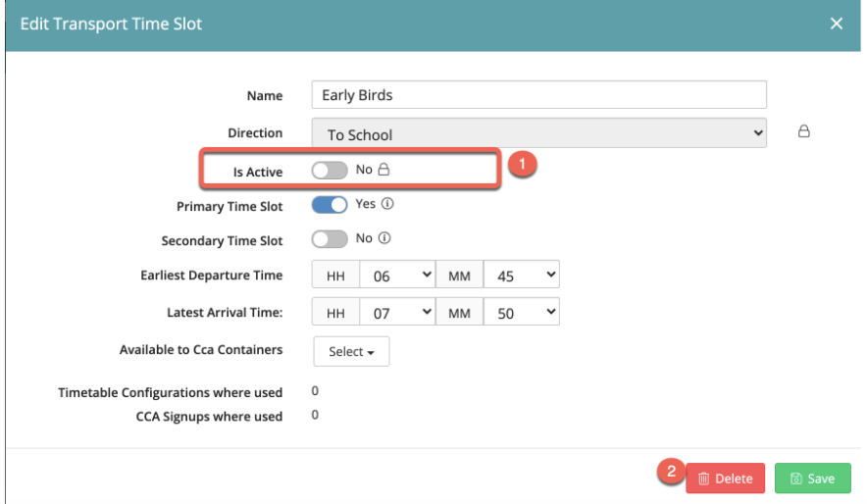Click the red annotation marker 1
Viewport: 867px width, 504px height.
click(x=524, y=165)
